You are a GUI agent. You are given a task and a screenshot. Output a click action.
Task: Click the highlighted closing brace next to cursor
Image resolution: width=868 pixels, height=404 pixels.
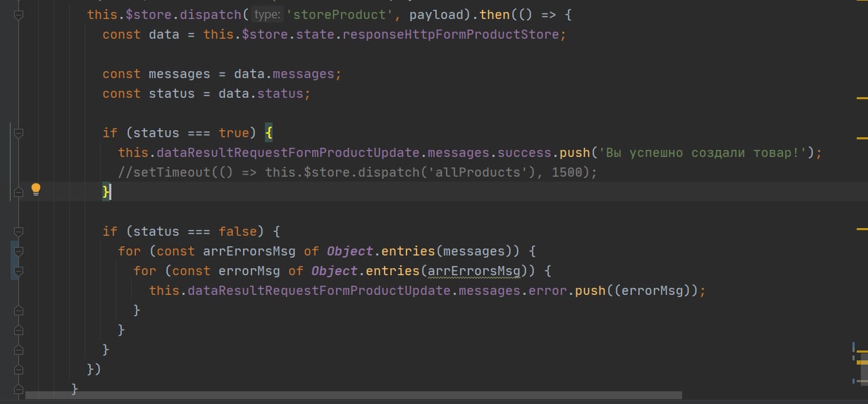point(106,191)
